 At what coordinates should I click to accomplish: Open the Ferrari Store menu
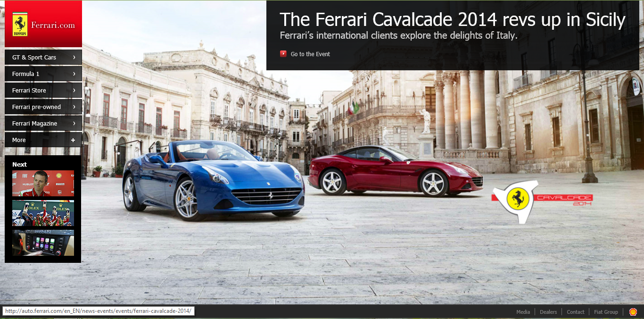click(43, 90)
